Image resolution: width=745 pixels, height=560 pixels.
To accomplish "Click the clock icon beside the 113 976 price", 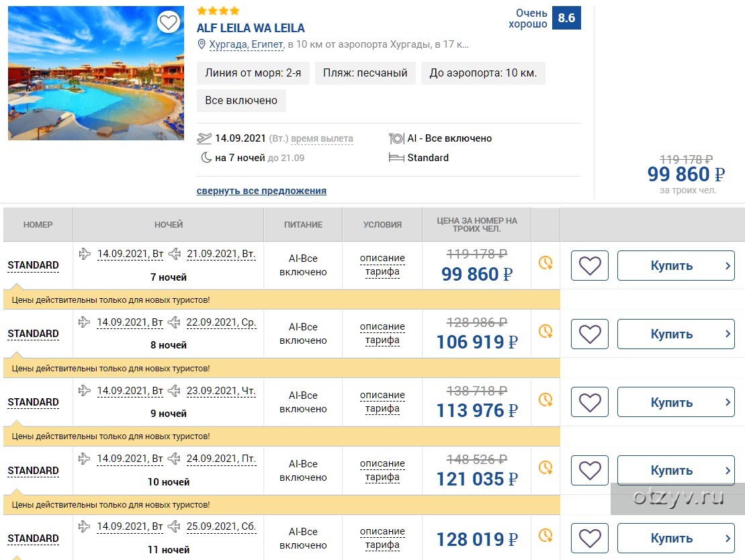I will pos(545,400).
